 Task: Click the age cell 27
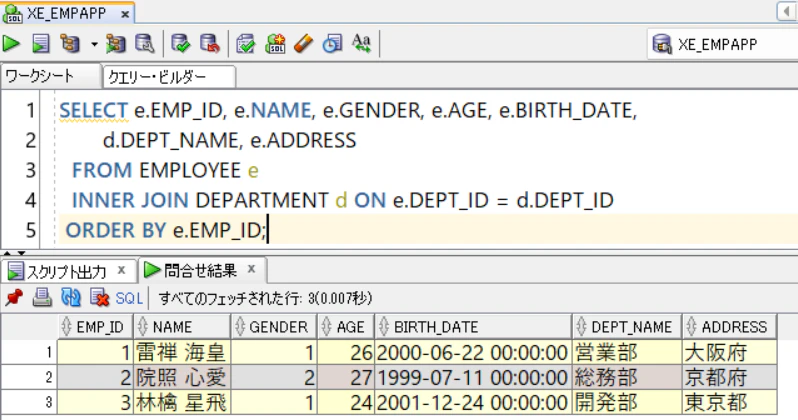point(346,377)
